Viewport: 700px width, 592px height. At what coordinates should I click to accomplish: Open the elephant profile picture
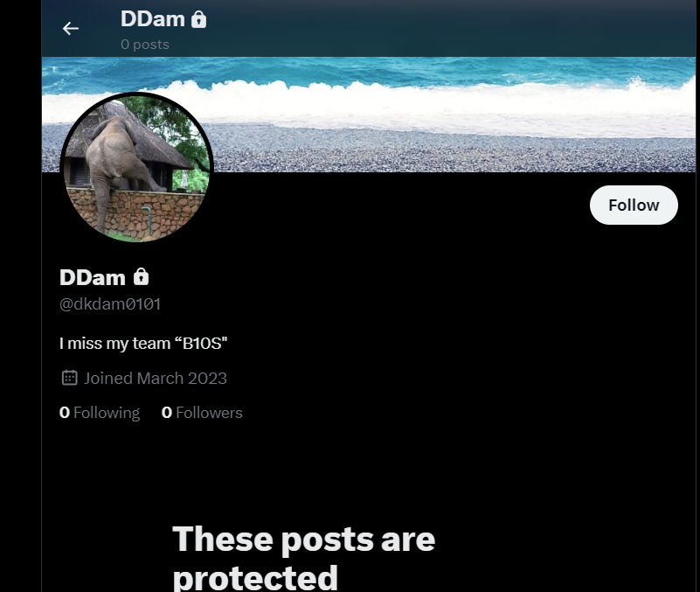tap(136, 168)
